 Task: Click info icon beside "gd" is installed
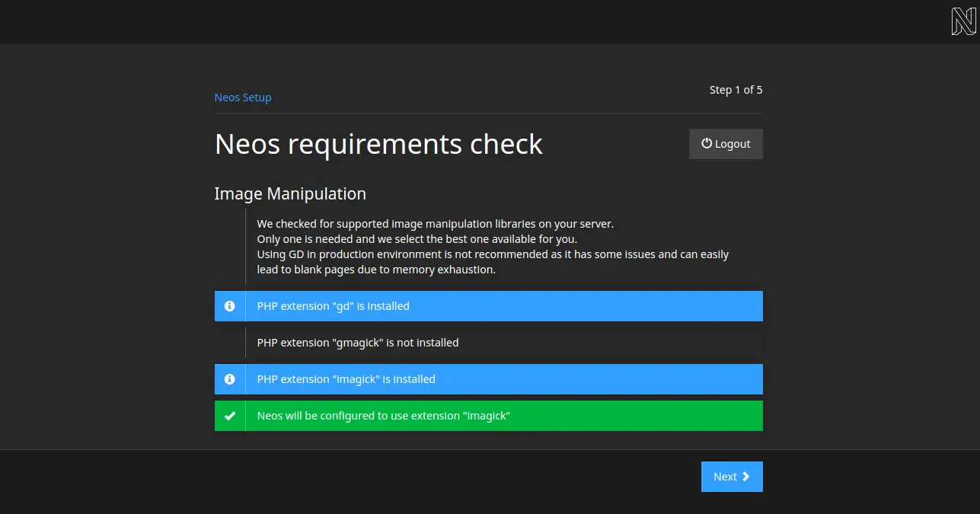[x=230, y=306]
